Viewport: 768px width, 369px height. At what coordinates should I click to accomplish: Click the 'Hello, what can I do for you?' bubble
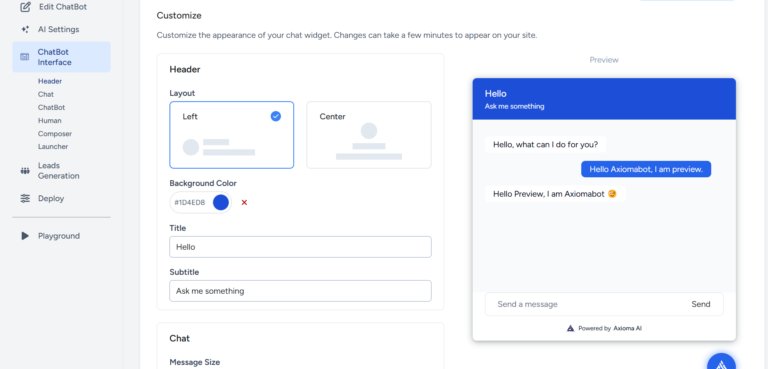coord(545,145)
